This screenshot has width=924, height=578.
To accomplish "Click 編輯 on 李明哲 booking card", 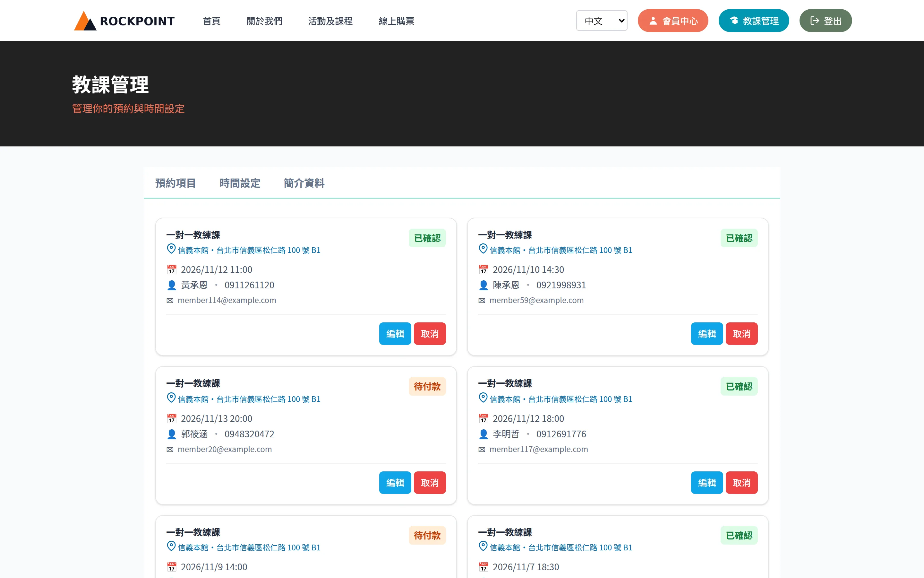I will point(707,483).
